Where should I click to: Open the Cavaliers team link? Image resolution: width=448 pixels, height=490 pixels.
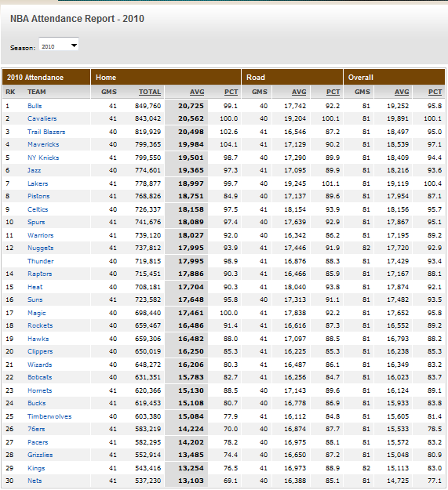pos(42,118)
